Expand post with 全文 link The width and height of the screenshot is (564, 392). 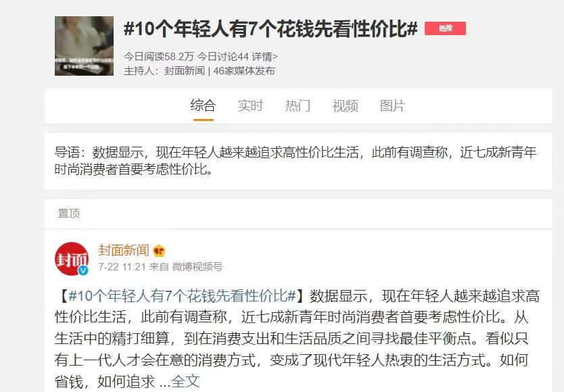tap(185, 381)
